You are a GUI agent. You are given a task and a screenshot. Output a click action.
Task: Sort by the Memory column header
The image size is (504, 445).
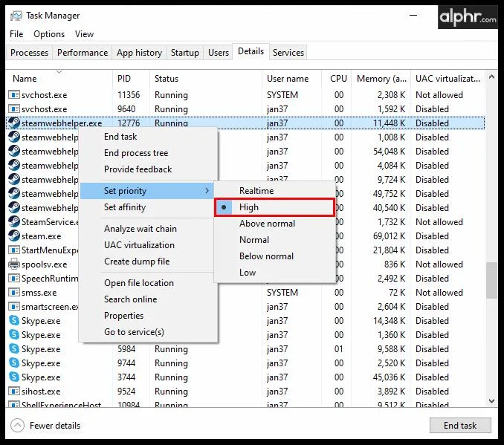coord(381,79)
